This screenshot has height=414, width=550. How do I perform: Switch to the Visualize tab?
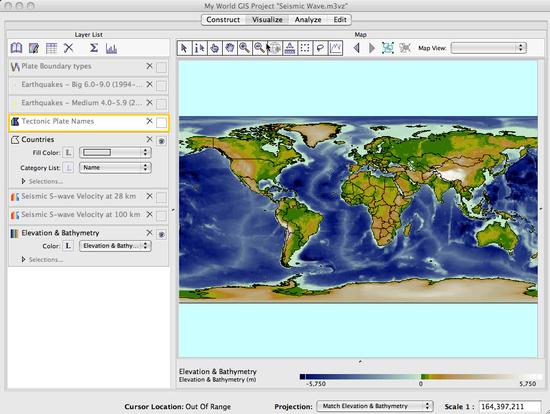267,20
